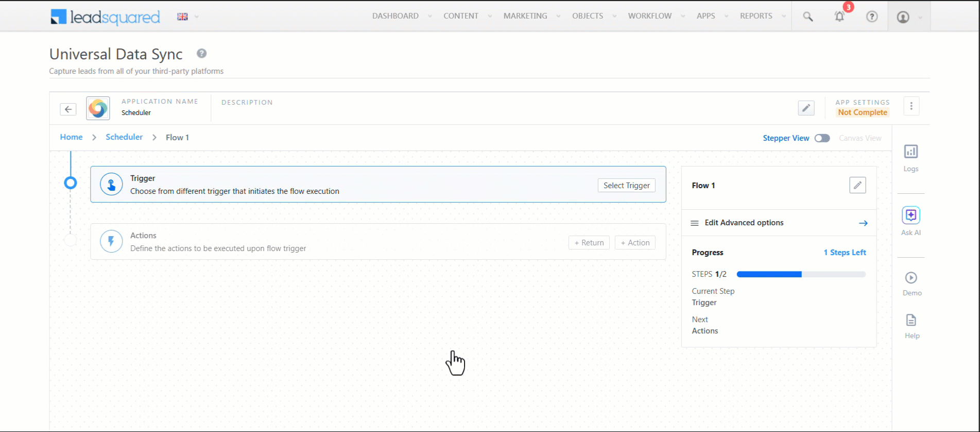Expand the CONTENT dropdown arrow
Screen dimensions: 980x432
coord(490,16)
